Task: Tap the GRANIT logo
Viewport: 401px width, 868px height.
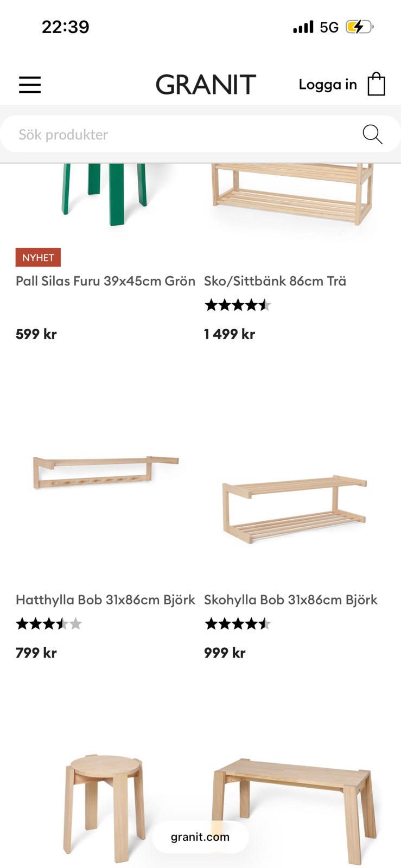Action: click(x=206, y=85)
